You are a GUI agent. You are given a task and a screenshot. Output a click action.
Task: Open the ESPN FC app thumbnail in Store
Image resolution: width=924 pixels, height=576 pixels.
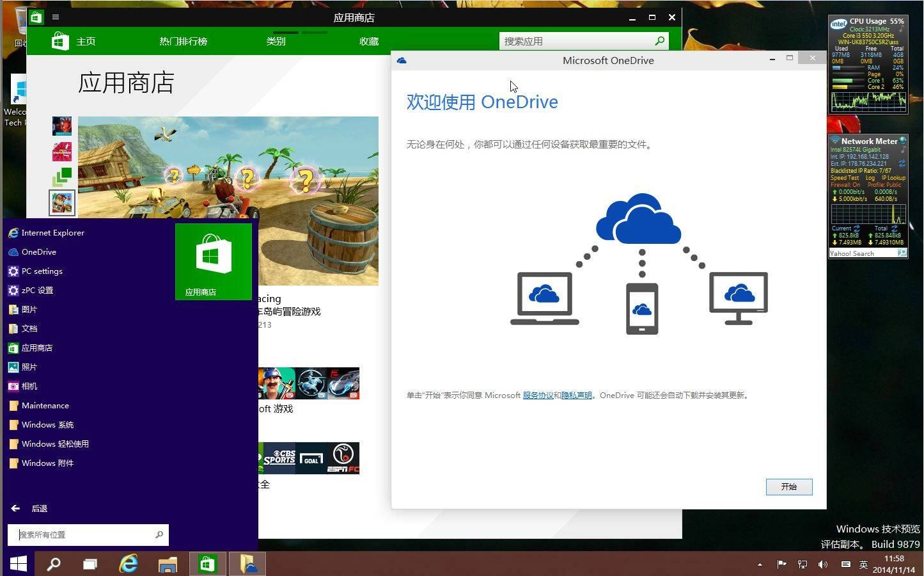point(343,458)
